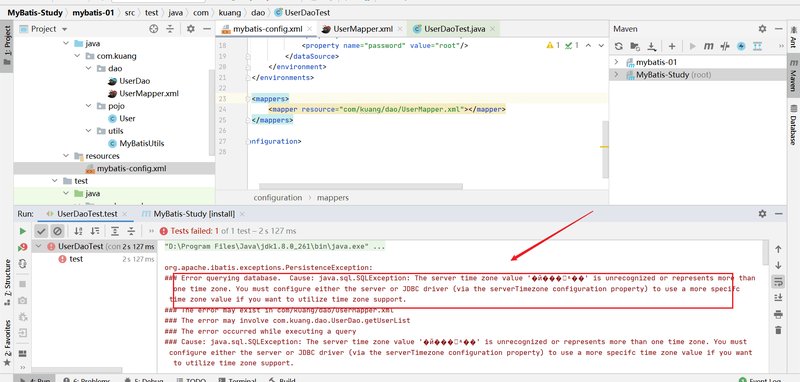Collapse the com.kuang package

pos(78,56)
